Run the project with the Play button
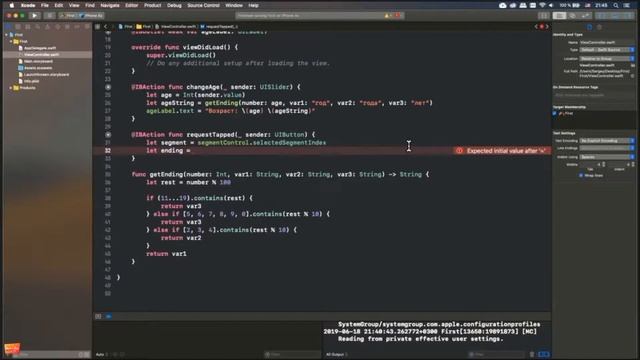The width and height of the screenshot is (640, 360). point(35,16)
